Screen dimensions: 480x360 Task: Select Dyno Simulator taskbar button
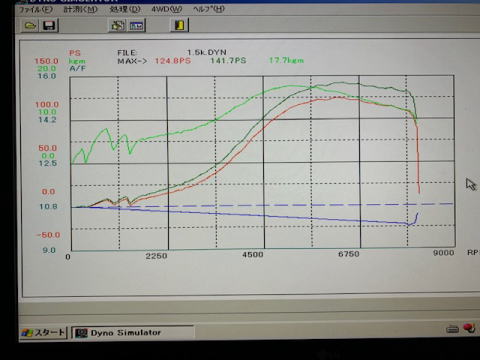coord(132,333)
